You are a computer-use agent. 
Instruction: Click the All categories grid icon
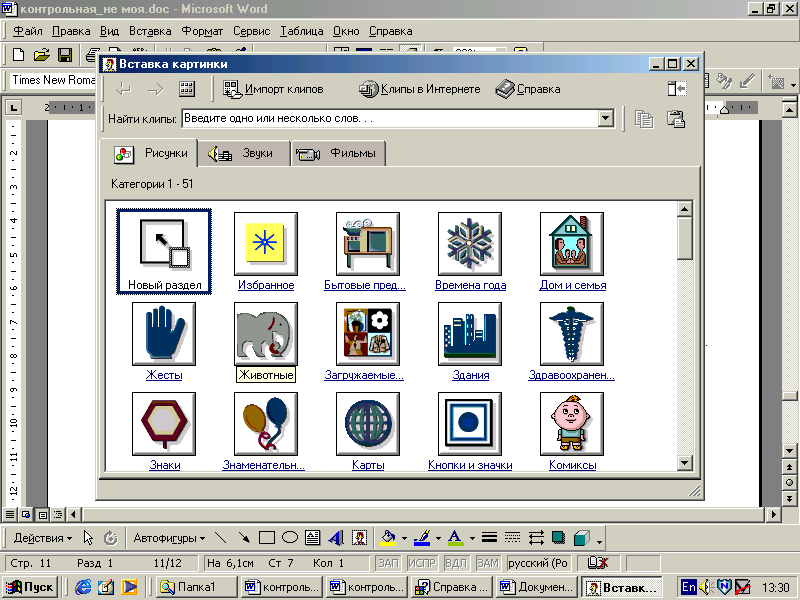click(187, 89)
